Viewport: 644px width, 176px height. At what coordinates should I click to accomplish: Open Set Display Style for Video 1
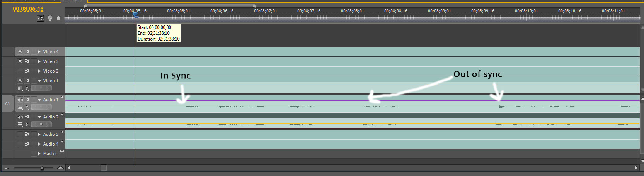pyautogui.click(x=20, y=88)
